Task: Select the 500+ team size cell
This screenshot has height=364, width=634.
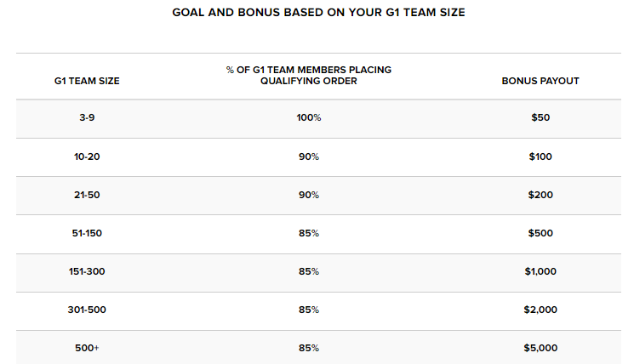Action: point(87,348)
